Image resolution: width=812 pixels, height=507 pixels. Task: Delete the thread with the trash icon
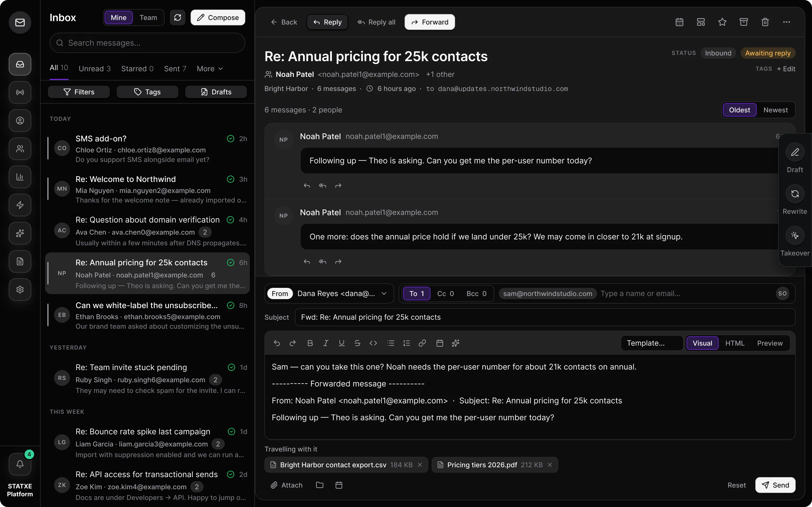[765, 22]
